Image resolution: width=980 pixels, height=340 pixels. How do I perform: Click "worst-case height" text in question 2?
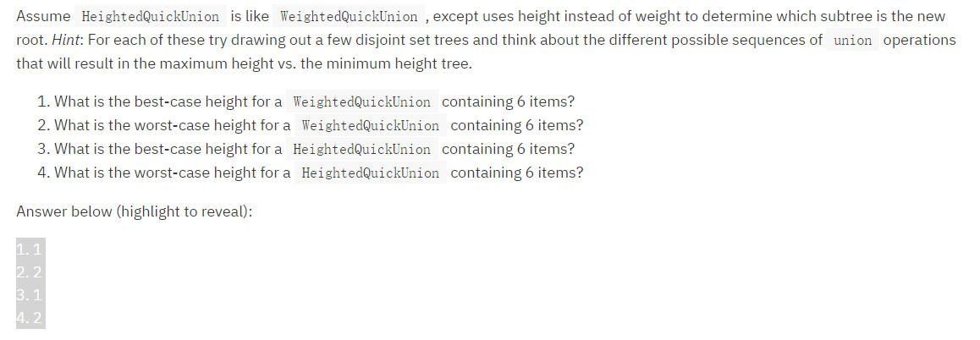coord(187,126)
